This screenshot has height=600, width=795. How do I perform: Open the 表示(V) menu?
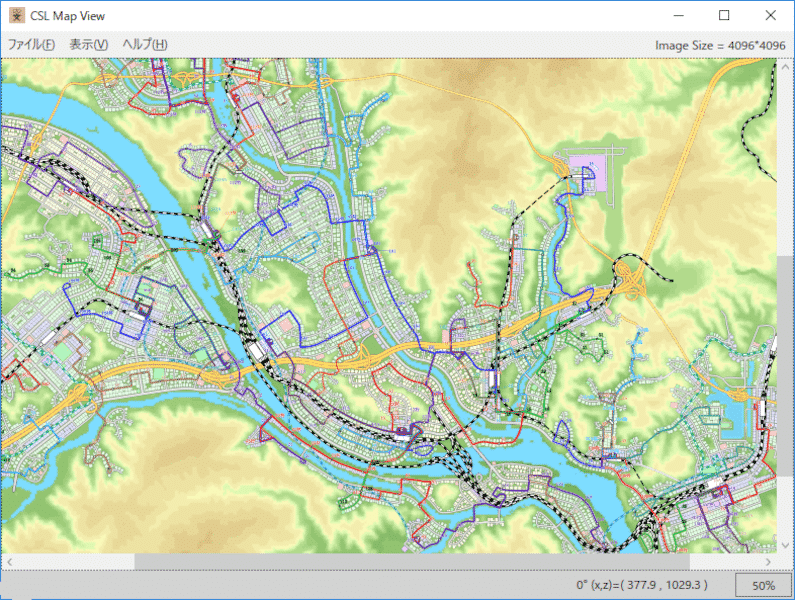pos(88,45)
